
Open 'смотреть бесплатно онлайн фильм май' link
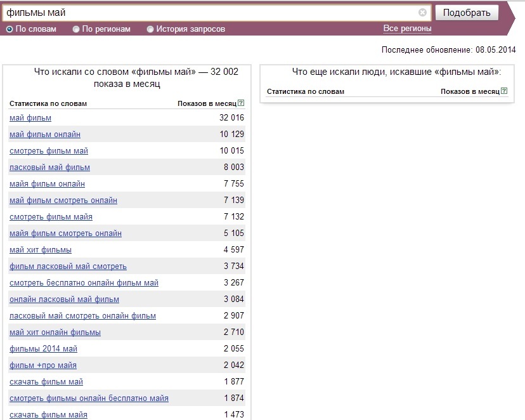(x=84, y=283)
